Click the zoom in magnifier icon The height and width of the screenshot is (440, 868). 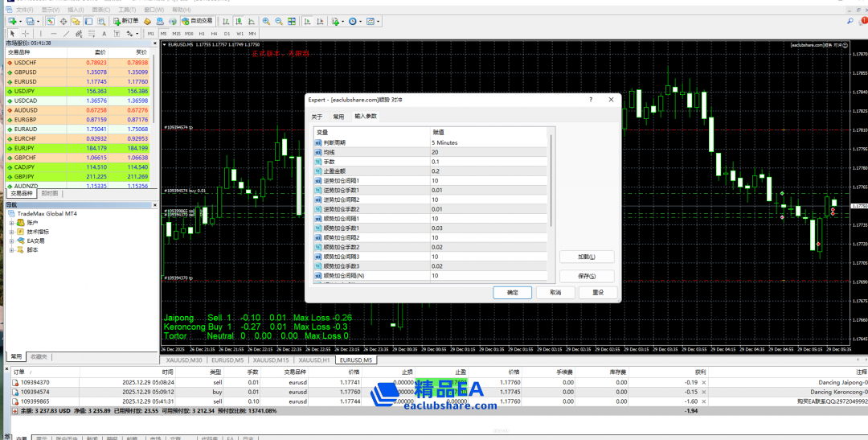point(266,21)
